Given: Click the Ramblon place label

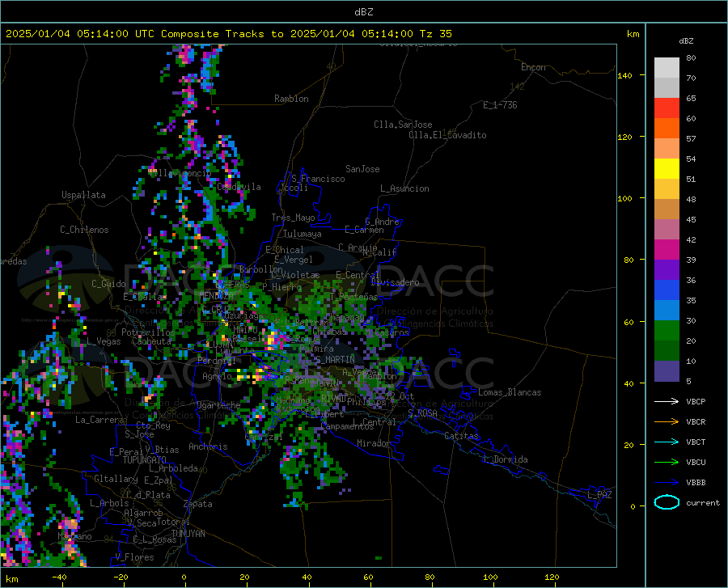Looking at the screenshot, I should (x=291, y=99).
